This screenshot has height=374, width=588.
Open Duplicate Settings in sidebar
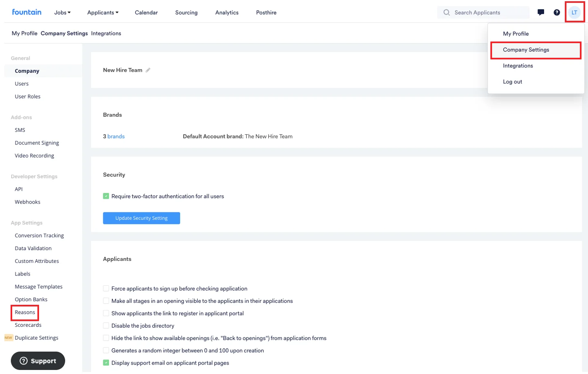(37, 338)
